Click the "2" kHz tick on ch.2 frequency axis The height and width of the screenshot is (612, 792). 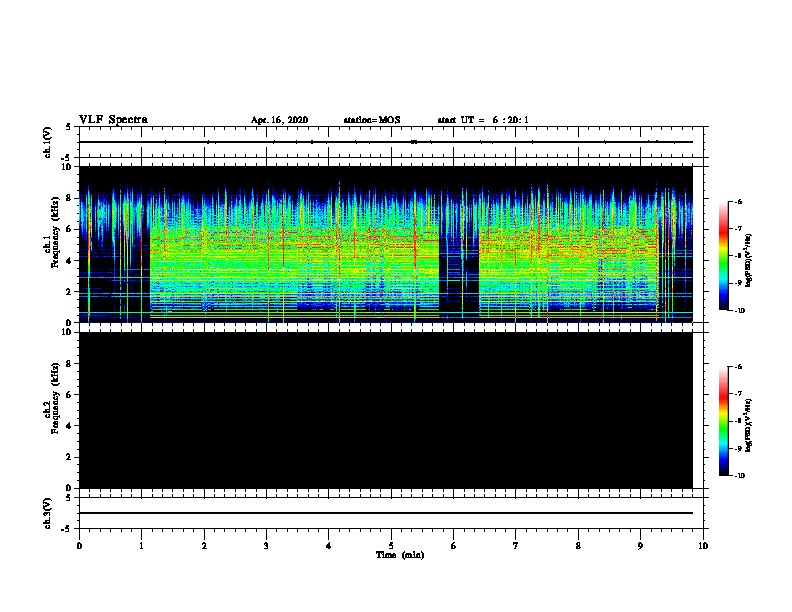click(70, 457)
